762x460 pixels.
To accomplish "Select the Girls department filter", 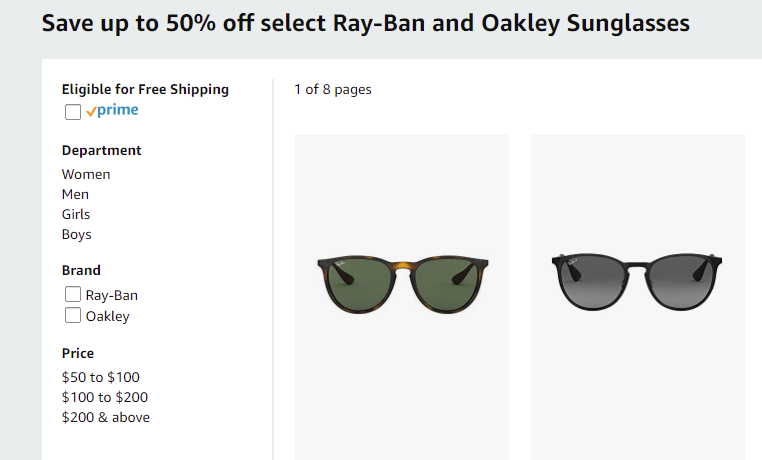I will [x=76, y=214].
